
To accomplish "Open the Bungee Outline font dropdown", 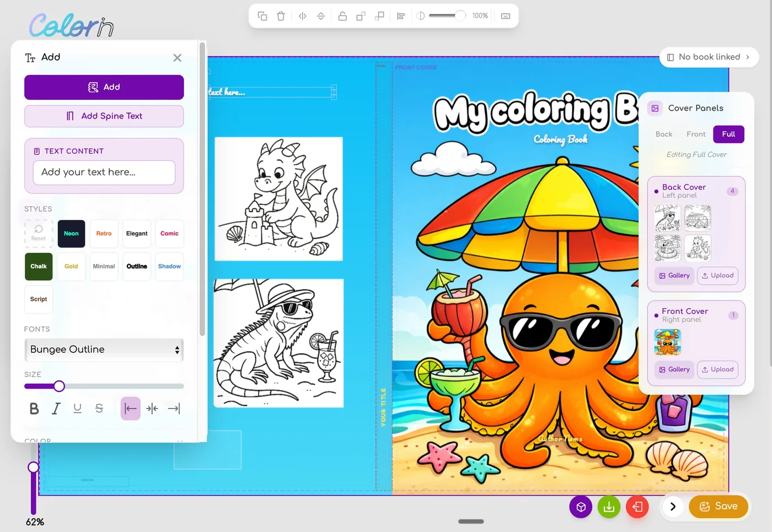I will [104, 350].
